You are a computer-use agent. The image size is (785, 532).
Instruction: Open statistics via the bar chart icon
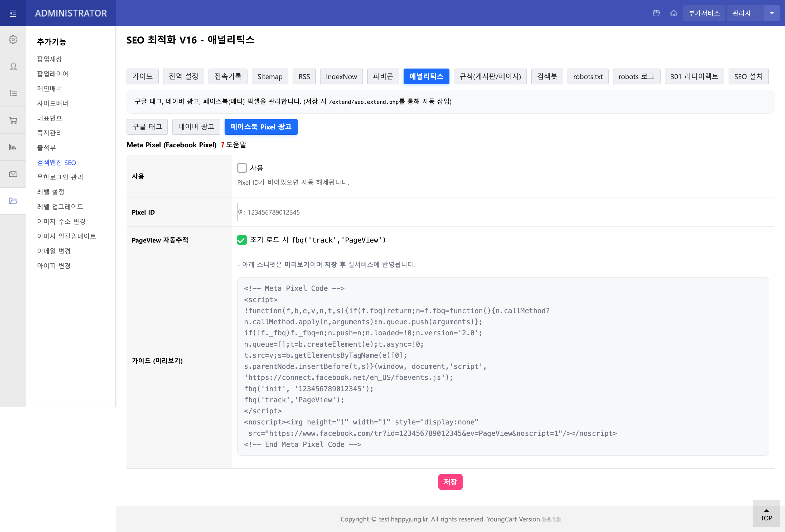click(x=13, y=147)
